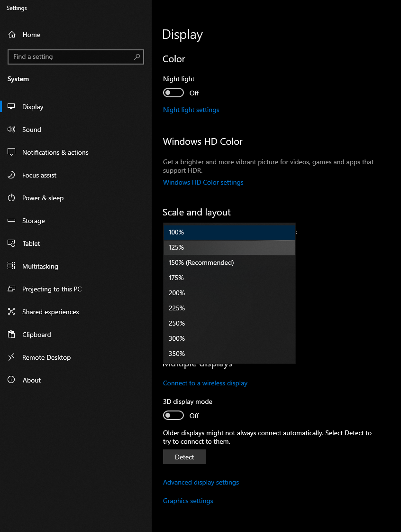Viewport: 401px width, 532px height.
Task: Open the Multitasking settings page
Action: tap(40, 266)
